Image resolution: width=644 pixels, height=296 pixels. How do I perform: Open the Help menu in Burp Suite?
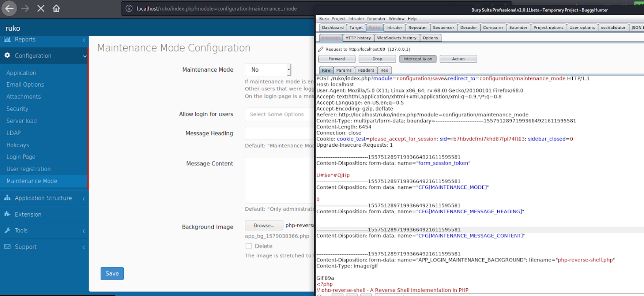412,19
